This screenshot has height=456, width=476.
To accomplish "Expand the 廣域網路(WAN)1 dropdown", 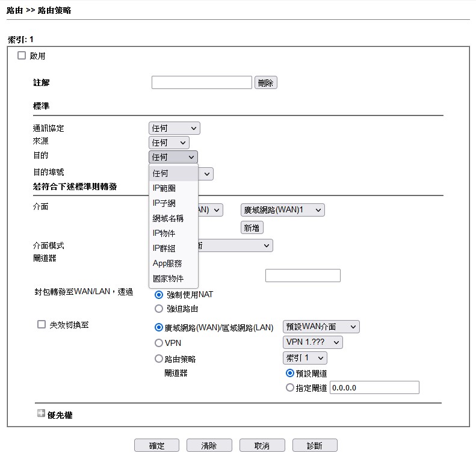I will coord(282,210).
